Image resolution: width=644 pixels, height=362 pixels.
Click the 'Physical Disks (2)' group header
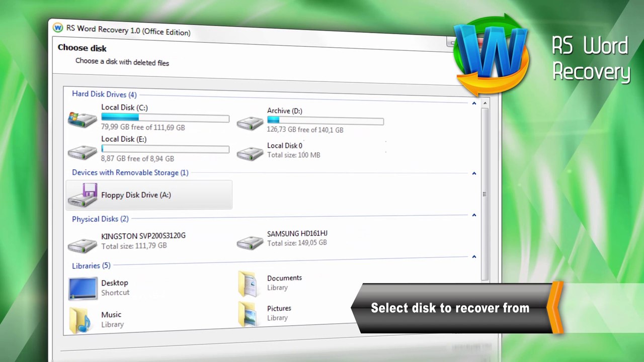point(100,219)
